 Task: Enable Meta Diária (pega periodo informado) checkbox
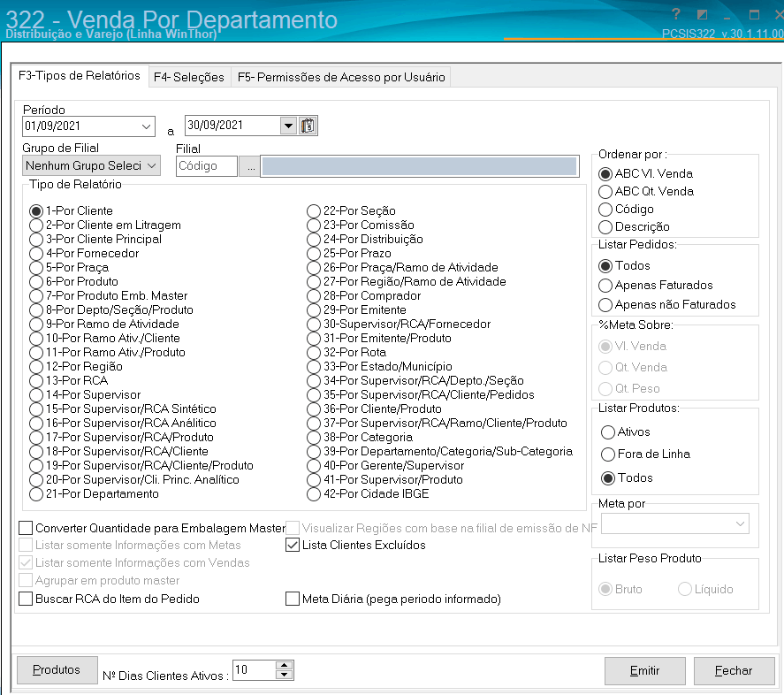pyautogui.click(x=292, y=599)
